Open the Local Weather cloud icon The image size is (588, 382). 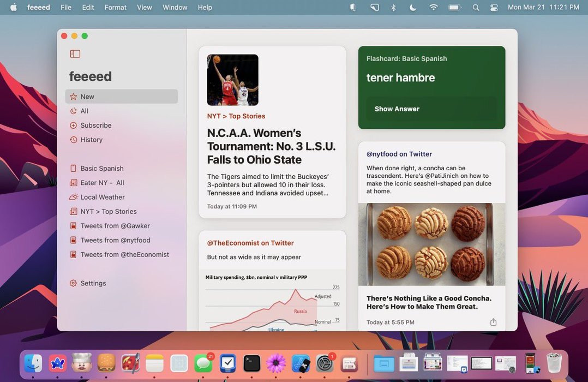click(74, 197)
